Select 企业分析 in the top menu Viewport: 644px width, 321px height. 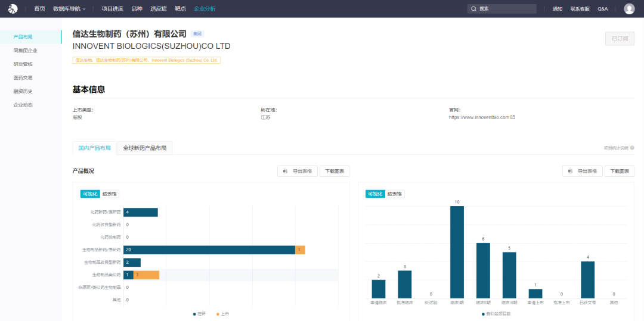tap(205, 8)
